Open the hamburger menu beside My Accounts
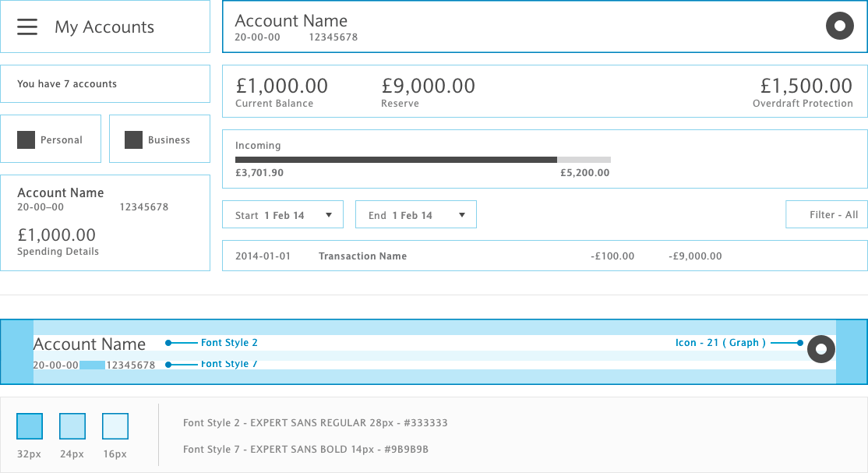 click(27, 26)
